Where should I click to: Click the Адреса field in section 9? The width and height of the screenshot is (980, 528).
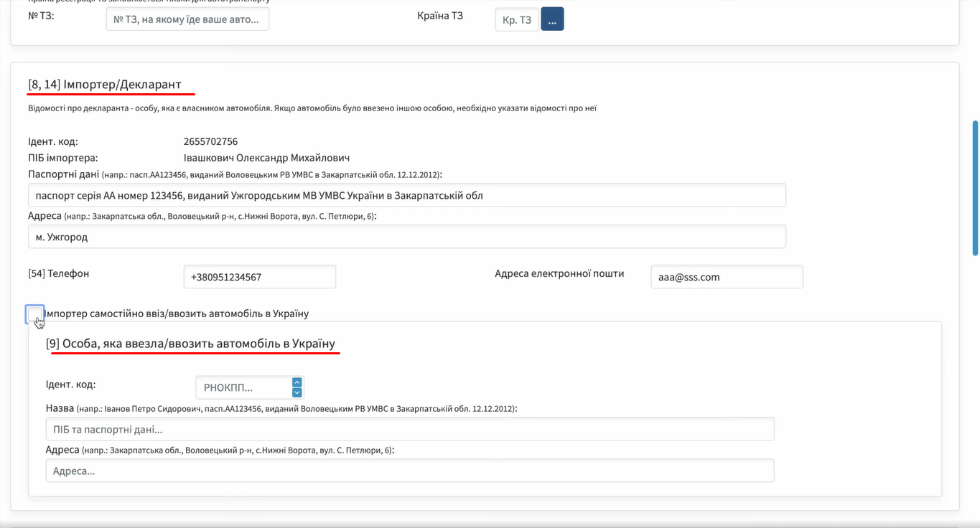[x=410, y=471]
